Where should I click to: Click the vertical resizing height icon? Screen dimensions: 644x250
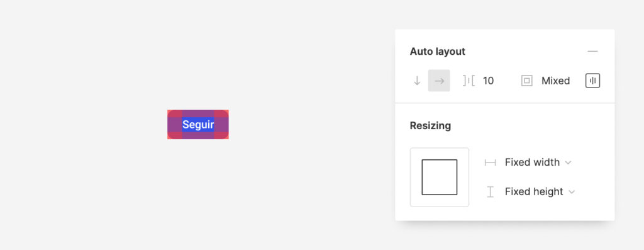(x=490, y=191)
